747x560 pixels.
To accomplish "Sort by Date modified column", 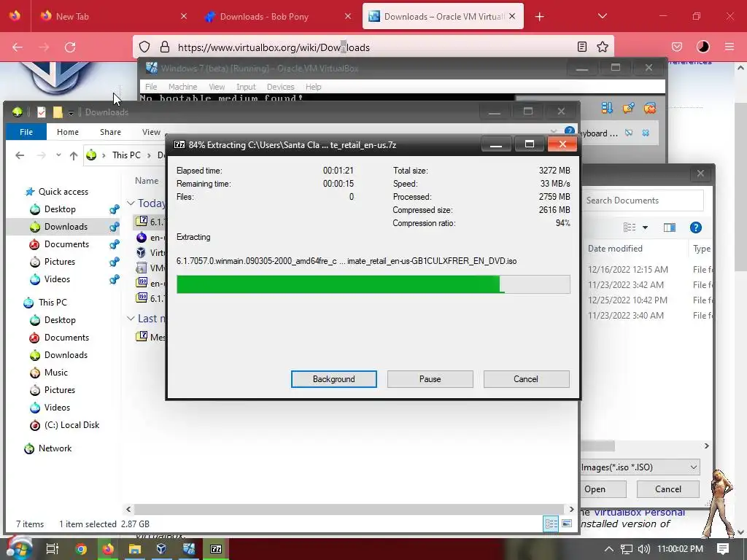I will tap(614, 249).
